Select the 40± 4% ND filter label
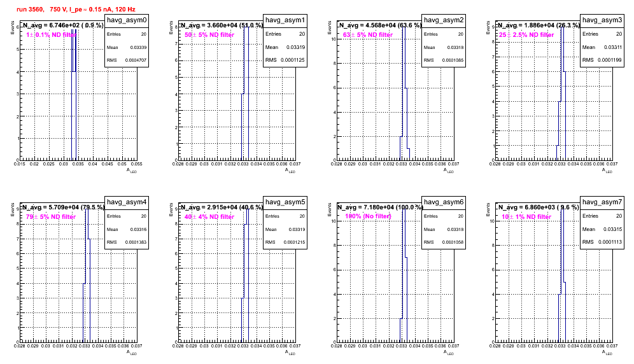The image size is (634, 364). tap(209, 217)
